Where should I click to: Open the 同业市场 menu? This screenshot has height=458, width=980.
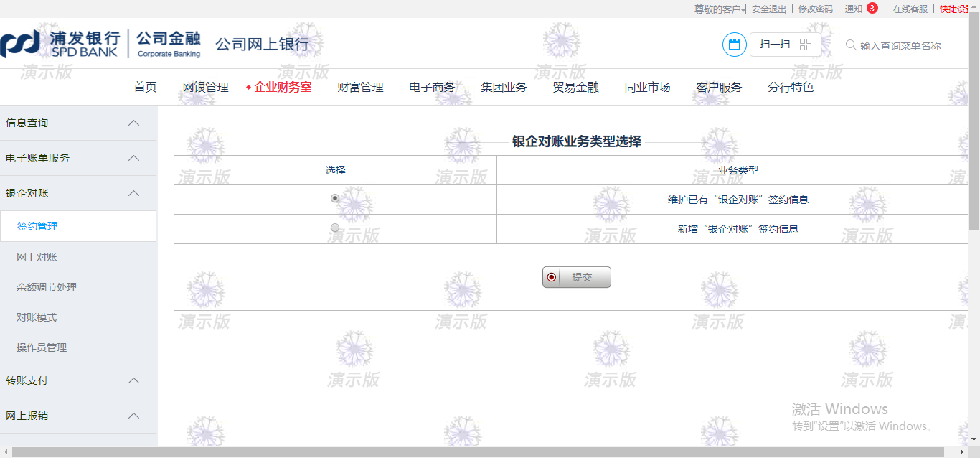pyautogui.click(x=648, y=88)
